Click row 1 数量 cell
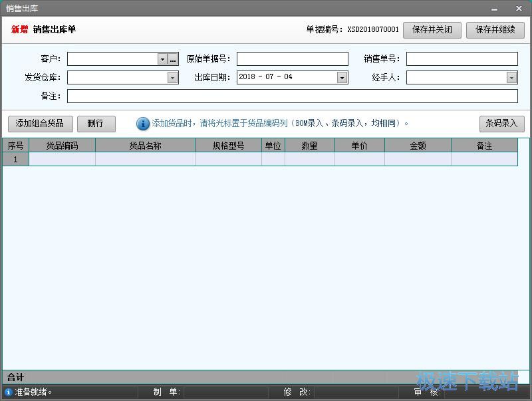The height and width of the screenshot is (401, 532). tap(310, 159)
